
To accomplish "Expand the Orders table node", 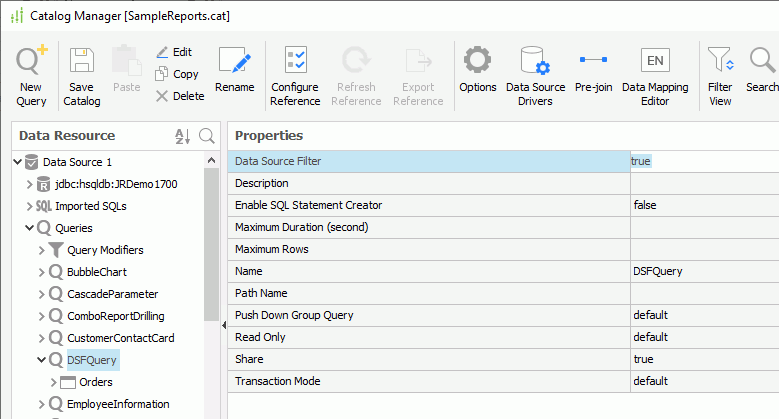I will click(54, 382).
